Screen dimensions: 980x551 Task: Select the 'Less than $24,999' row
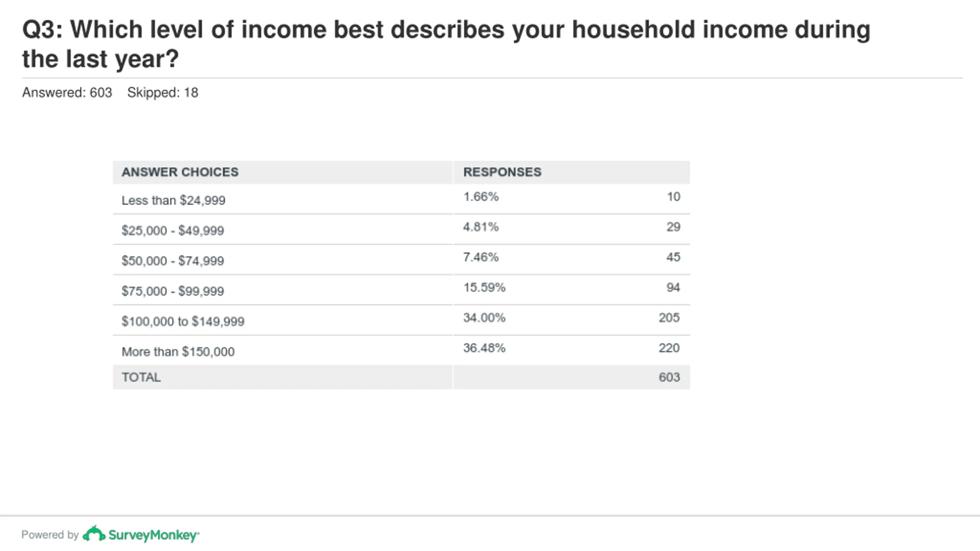point(401,199)
